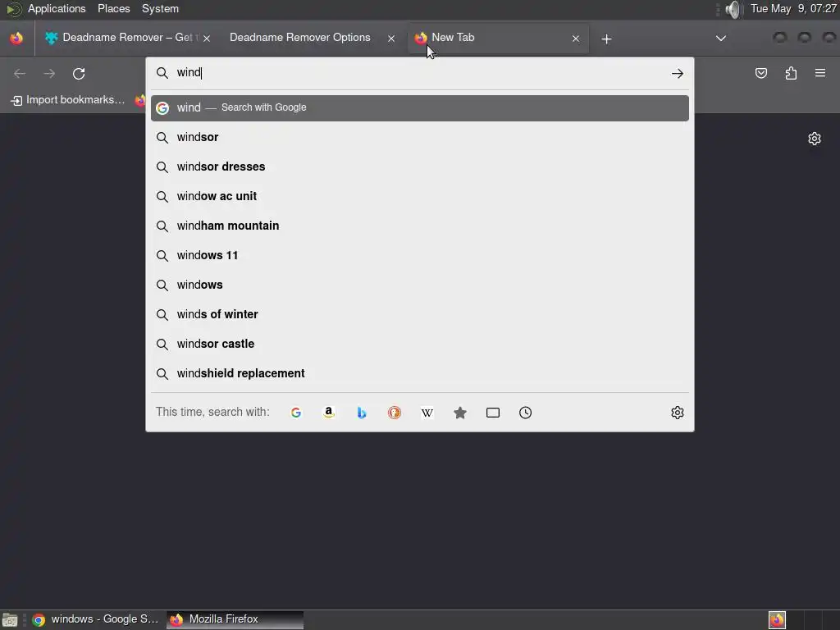
Task: Choose Bing one-off search engine icon
Action: point(362,413)
